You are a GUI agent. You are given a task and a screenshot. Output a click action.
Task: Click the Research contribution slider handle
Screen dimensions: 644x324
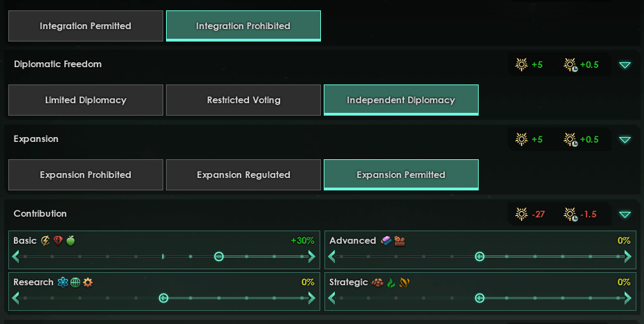click(x=163, y=298)
